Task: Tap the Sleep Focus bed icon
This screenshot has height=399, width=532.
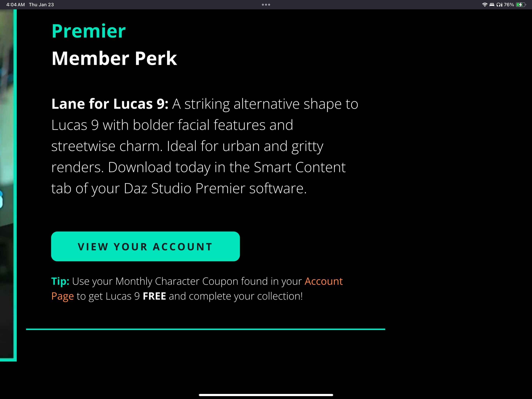Action: click(492, 4)
